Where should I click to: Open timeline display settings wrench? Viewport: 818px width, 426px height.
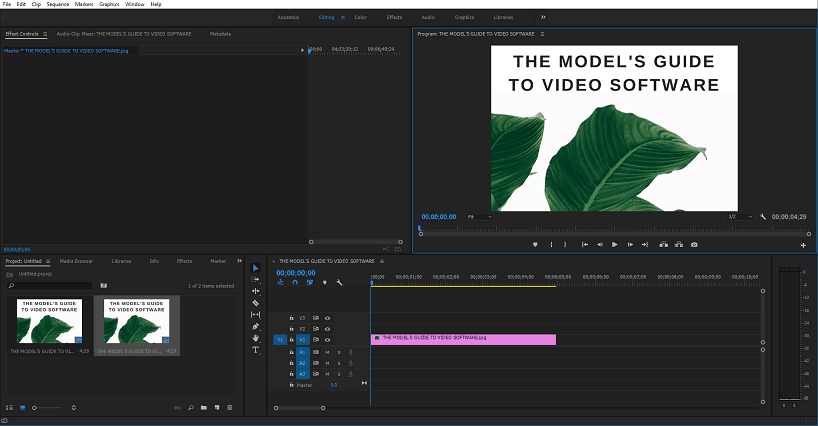point(339,282)
